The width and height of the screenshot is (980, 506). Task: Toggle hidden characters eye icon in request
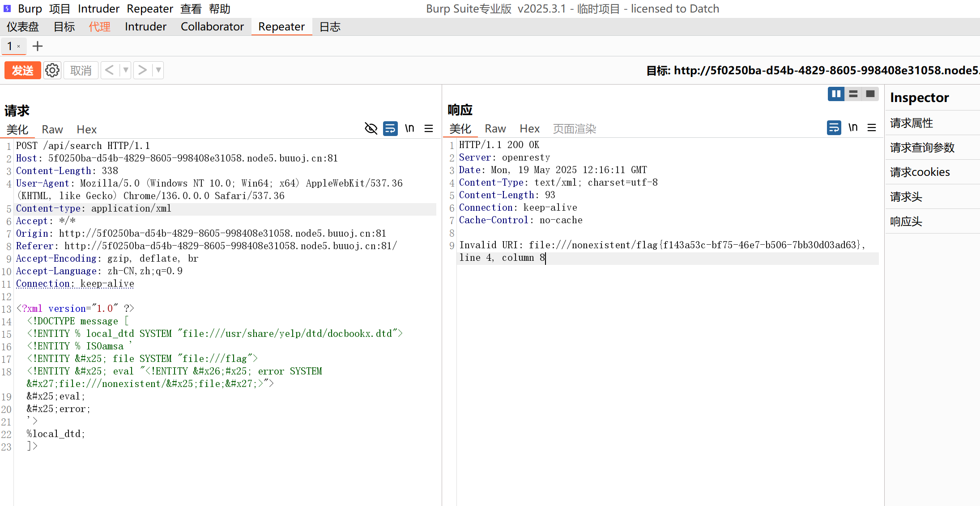point(371,128)
